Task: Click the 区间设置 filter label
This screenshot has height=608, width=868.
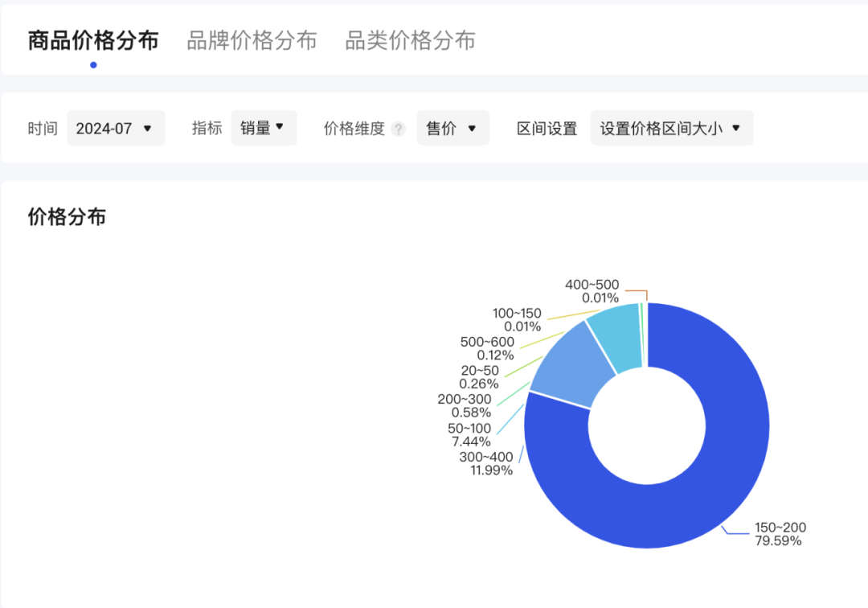Action: [x=547, y=129]
